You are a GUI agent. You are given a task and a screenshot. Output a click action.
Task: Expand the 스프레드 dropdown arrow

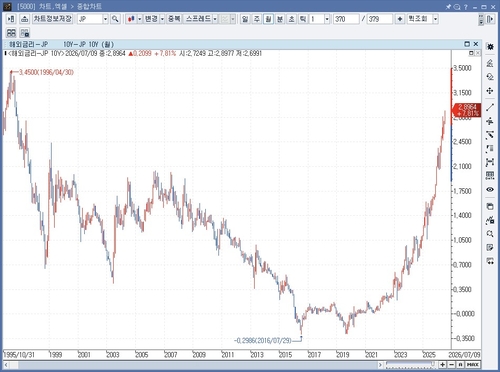215,19
